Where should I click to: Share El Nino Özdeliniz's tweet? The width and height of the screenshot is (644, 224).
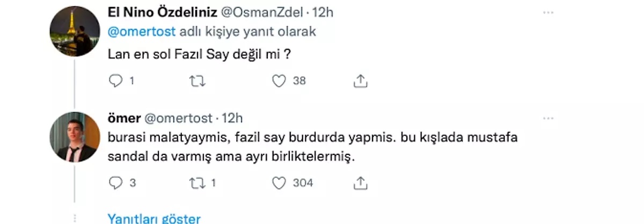coord(361,81)
